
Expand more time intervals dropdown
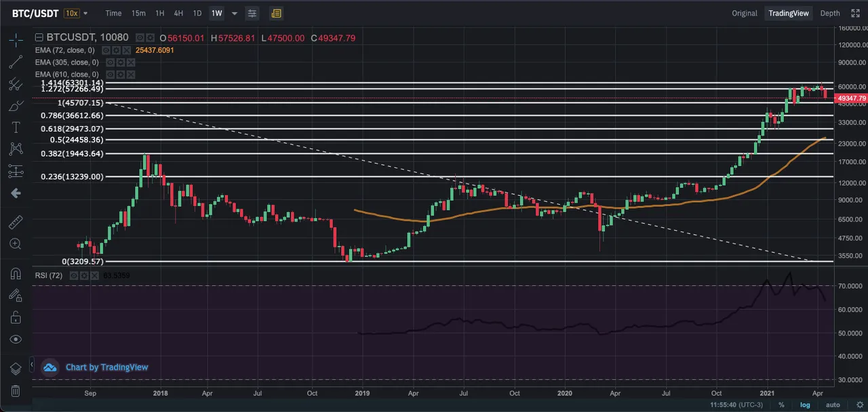[x=235, y=13]
